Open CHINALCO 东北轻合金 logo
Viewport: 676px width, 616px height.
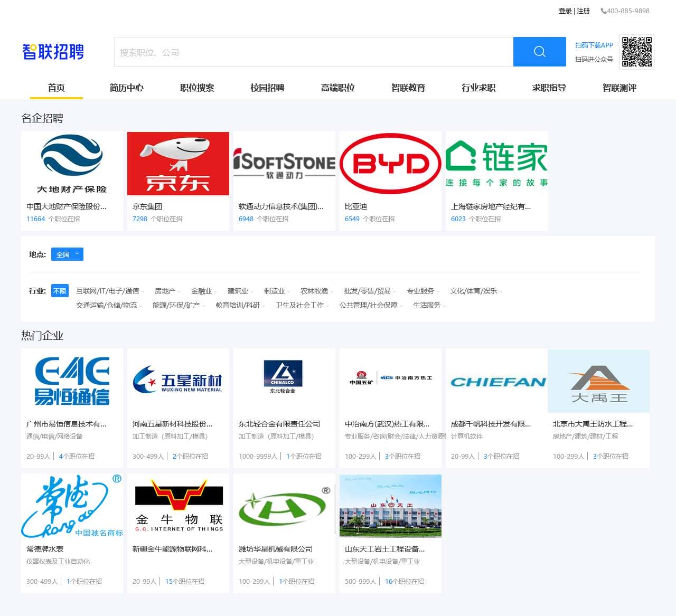coord(284,381)
